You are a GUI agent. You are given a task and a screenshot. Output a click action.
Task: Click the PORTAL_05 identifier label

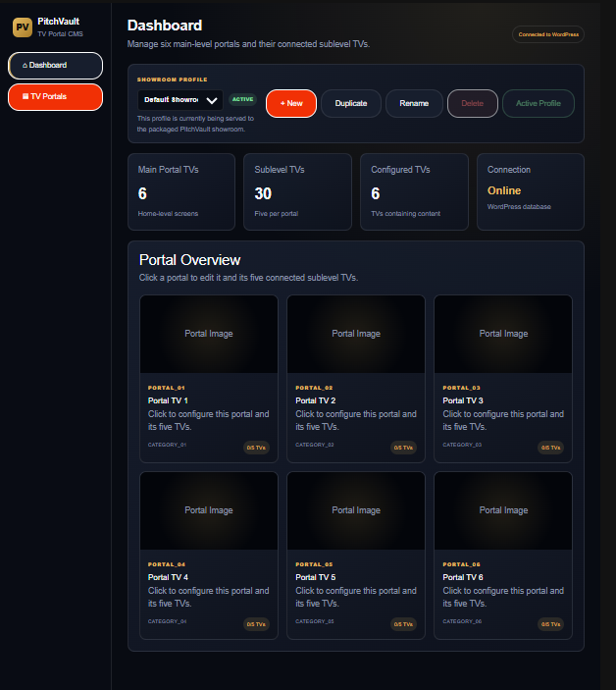(x=314, y=564)
